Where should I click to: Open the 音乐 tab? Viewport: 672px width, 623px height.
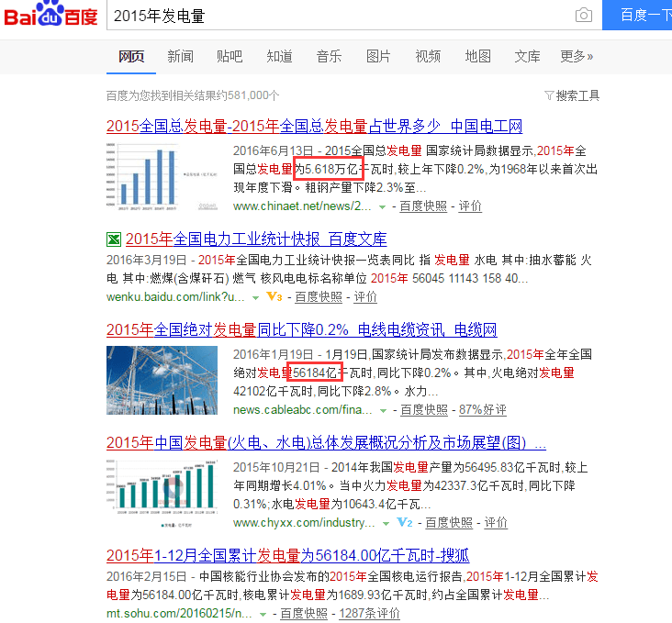tap(329, 57)
